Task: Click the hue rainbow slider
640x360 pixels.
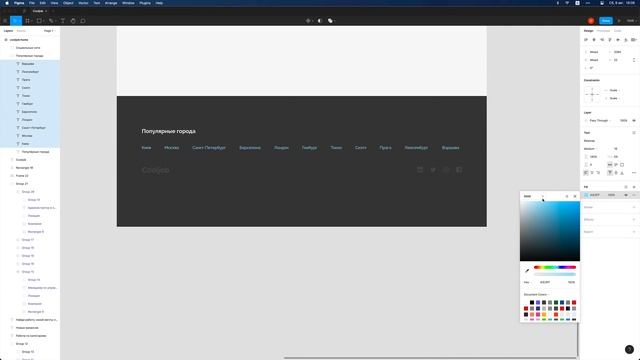Action: 555,267
